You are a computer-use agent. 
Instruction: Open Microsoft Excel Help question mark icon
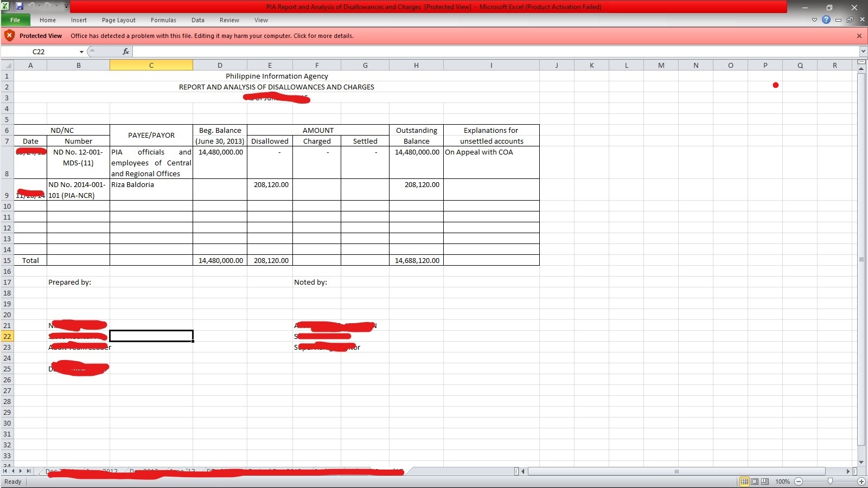click(x=826, y=20)
